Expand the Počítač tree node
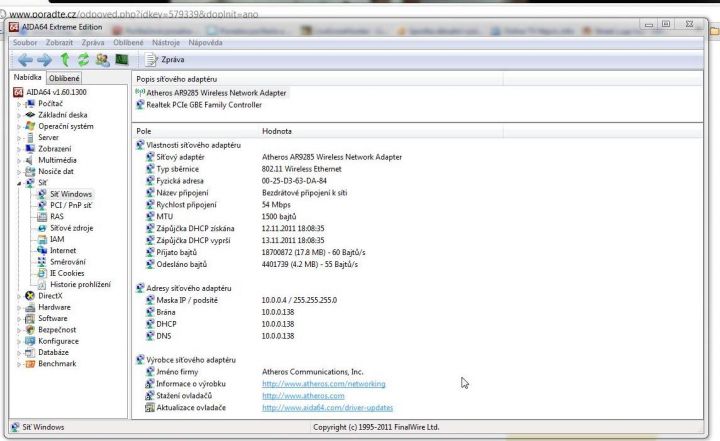This screenshot has width=720, height=441. click(x=19, y=104)
